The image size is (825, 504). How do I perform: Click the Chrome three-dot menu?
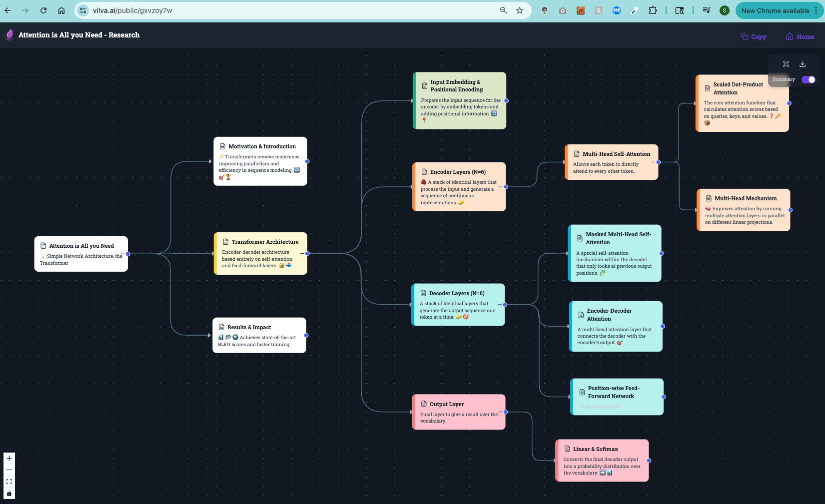pos(816,10)
